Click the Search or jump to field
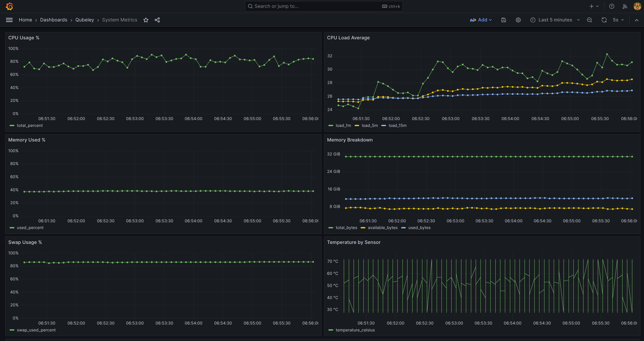 coord(317,6)
